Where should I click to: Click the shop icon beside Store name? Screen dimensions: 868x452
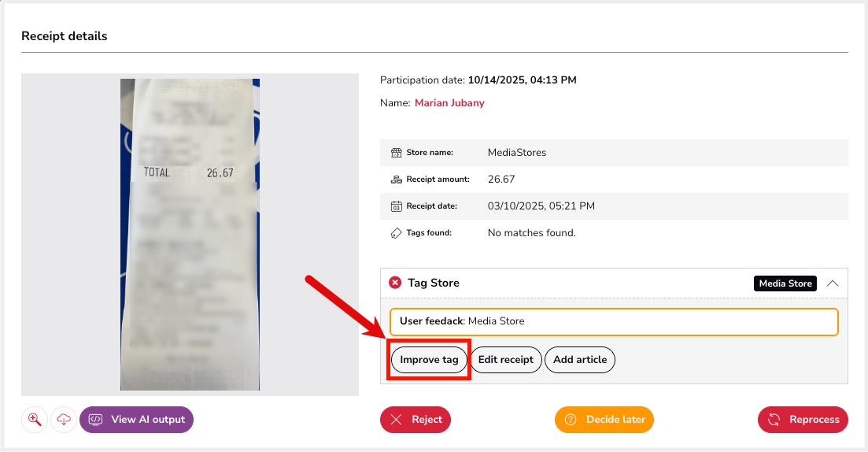397,153
